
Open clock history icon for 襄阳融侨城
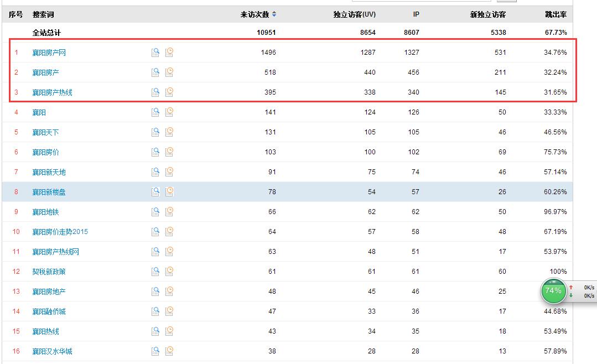(x=169, y=311)
